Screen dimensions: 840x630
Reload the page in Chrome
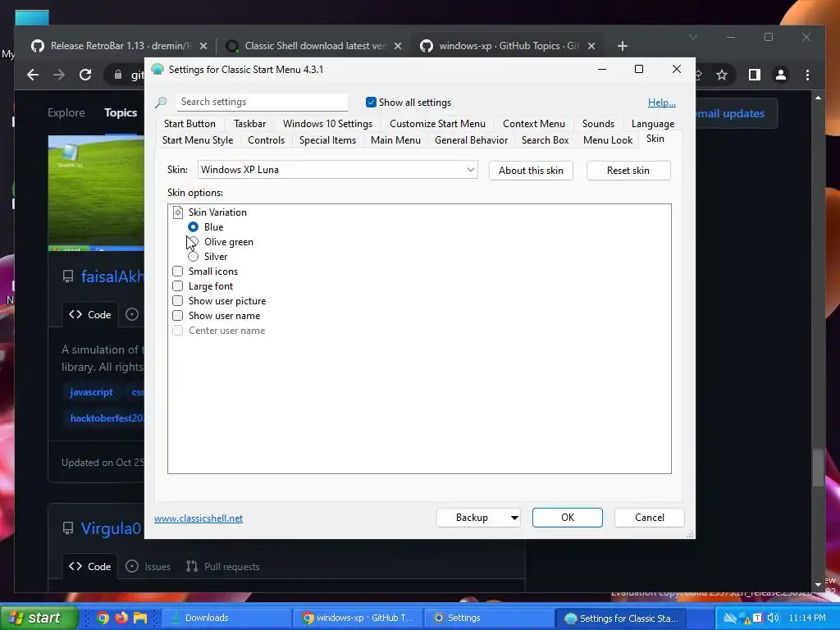[x=85, y=75]
